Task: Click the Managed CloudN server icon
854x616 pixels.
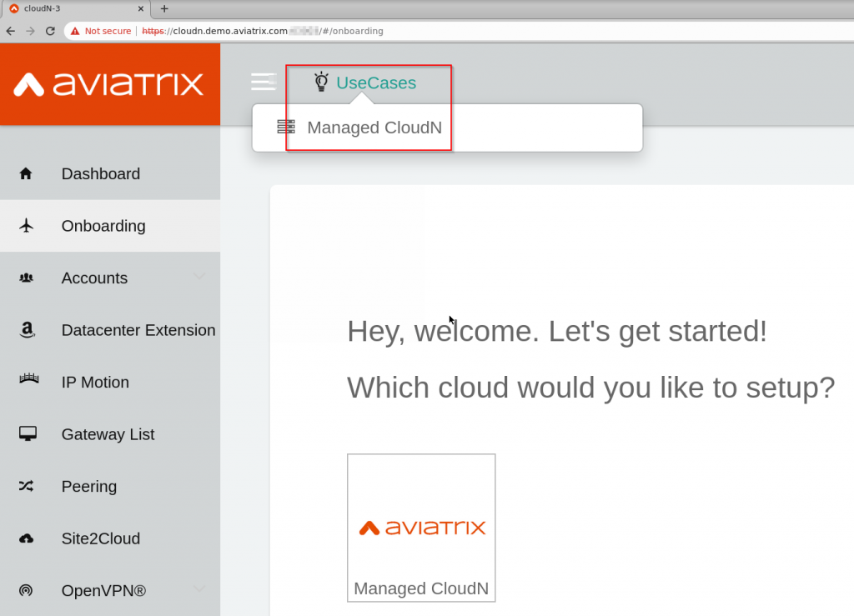Action: (x=286, y=127)
